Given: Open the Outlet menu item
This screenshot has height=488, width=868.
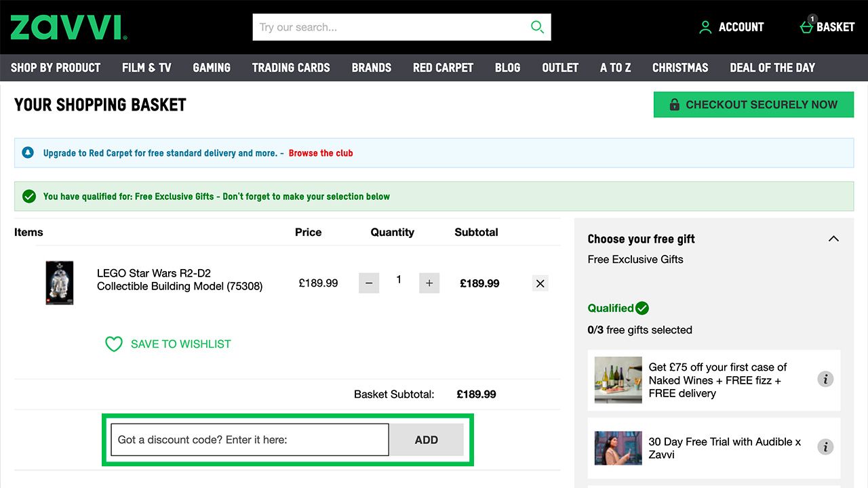Looking at the screenshot, I should [560, 68].
